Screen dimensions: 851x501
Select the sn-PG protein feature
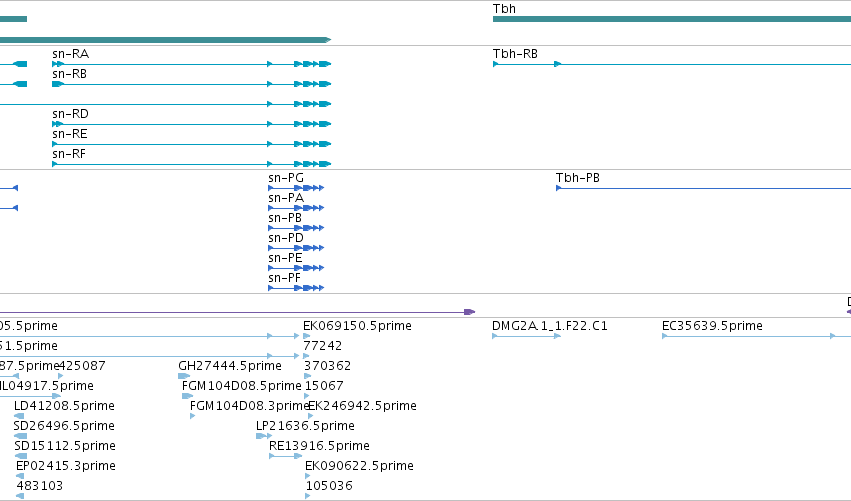click(x=296, y=188)
